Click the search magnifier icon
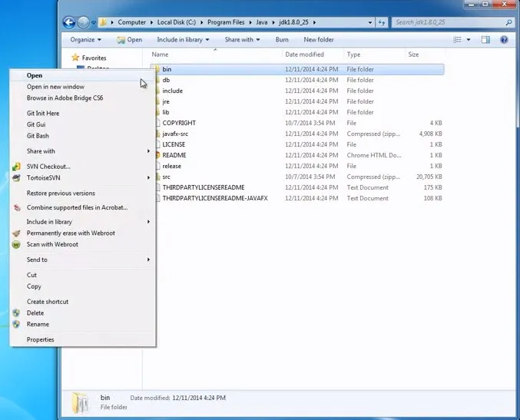Screen dimensions: 520x420 508,22
